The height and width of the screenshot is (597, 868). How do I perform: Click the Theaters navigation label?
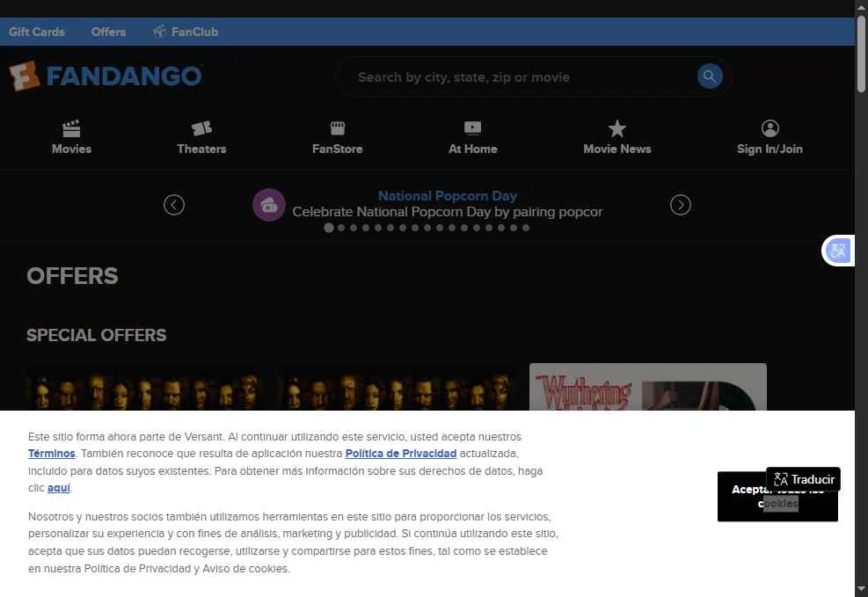[201, 149]
